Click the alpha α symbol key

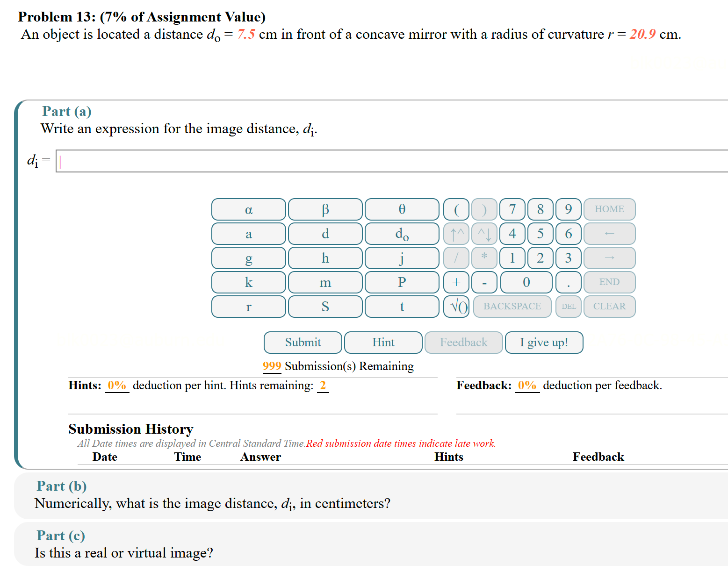[248, 209]
